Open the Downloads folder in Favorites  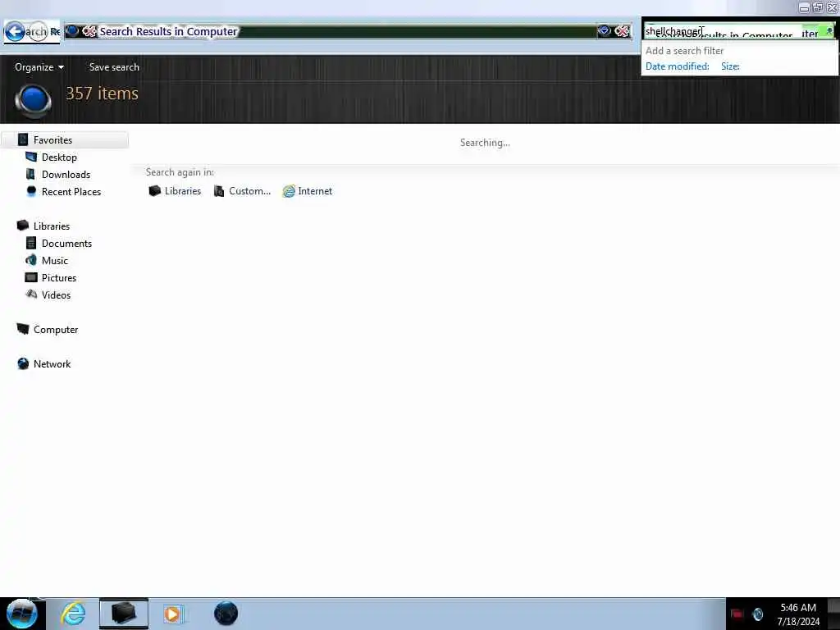pos(66,175)
